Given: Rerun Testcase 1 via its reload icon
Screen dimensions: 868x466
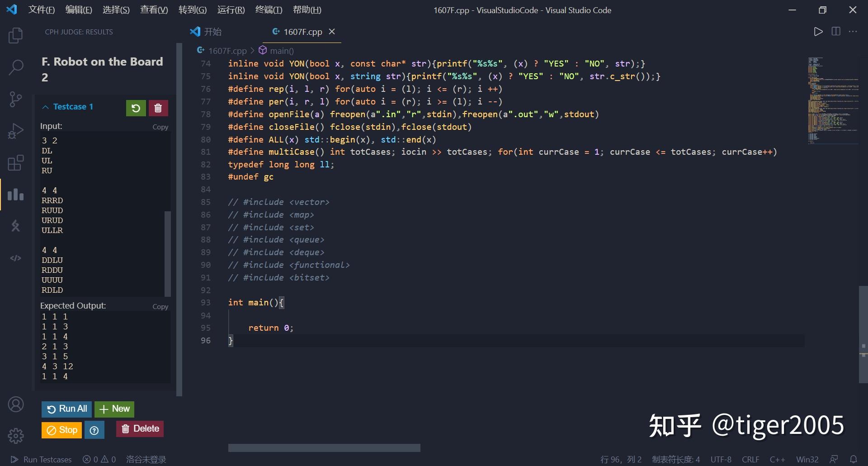Looking at the screenshot, I should coord(136,108).
